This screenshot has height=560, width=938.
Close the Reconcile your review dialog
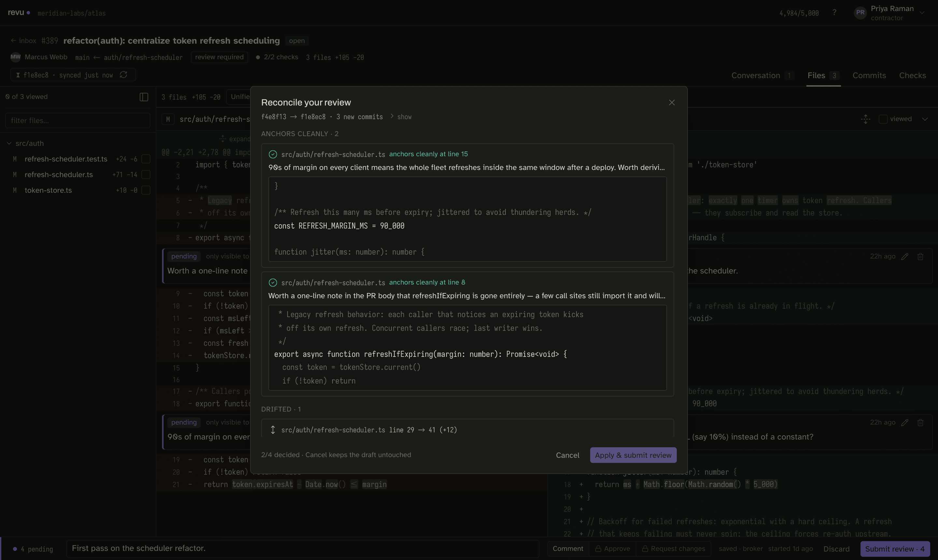672,103
